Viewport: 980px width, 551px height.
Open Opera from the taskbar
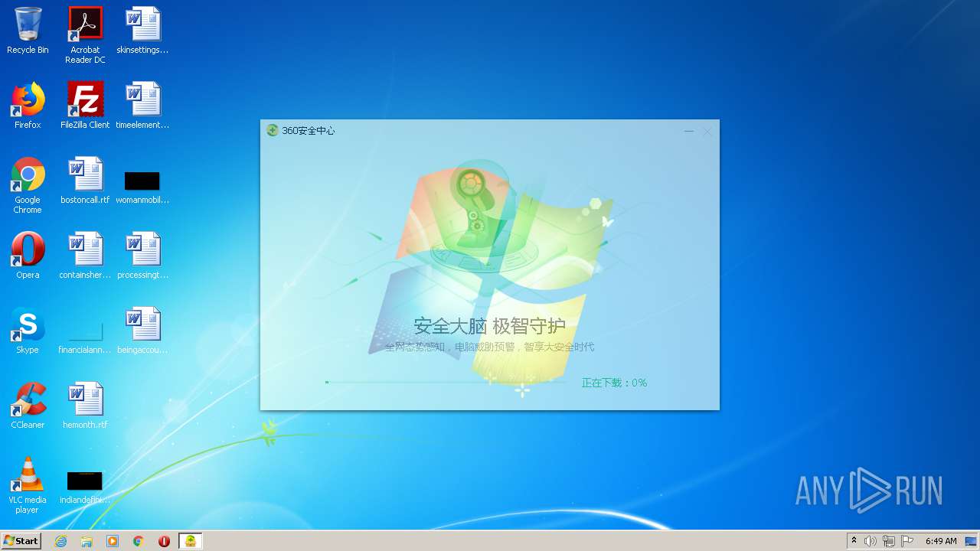point(164,541)
